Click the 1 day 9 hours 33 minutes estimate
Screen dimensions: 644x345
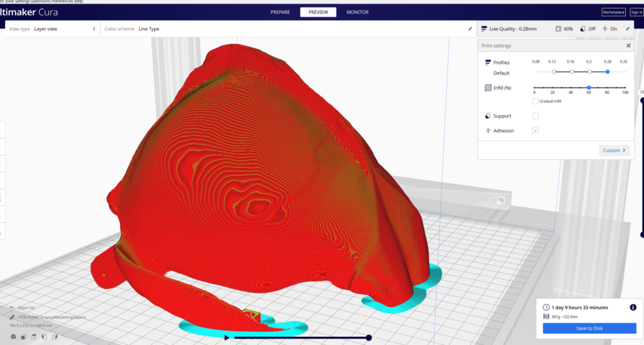[x=580, y=307]
